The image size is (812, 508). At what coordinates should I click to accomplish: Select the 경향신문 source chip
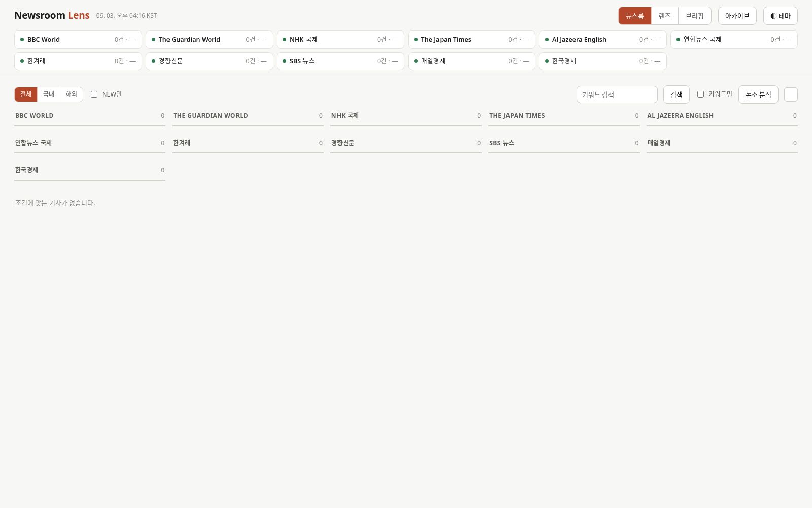tap(209, 61)
